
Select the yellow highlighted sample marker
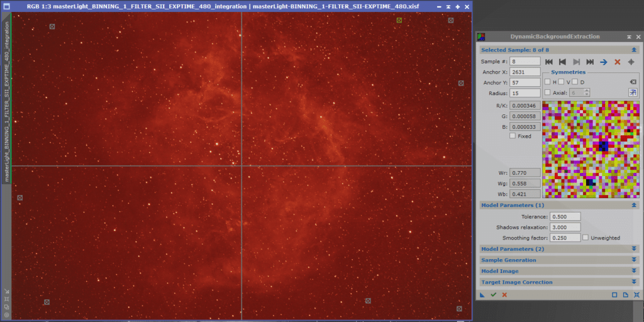coord(399,19)
